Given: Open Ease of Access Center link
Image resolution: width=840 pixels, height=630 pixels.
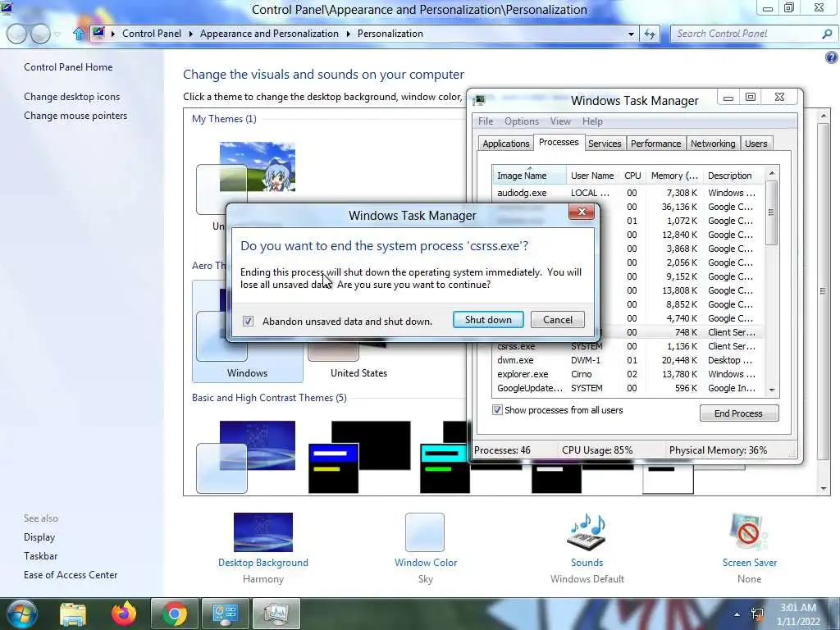Looking at the screenshot, I should tap(71, 574).
